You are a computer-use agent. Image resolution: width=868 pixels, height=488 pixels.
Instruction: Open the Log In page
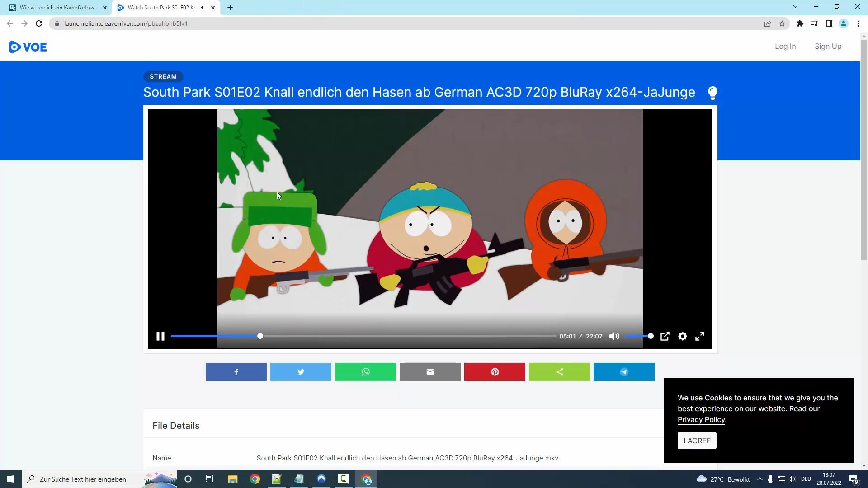point(785,46)
